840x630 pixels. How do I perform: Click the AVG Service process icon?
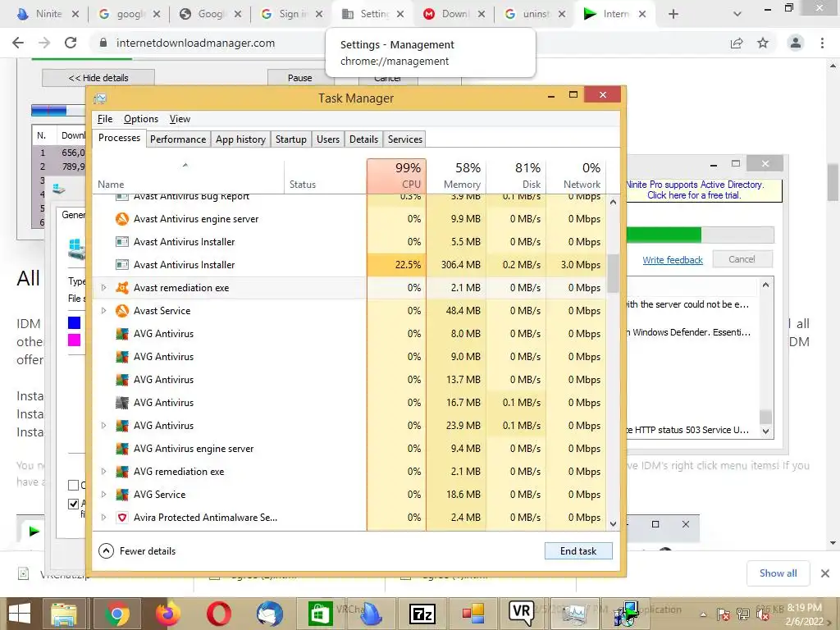click(x=122, y=495)
